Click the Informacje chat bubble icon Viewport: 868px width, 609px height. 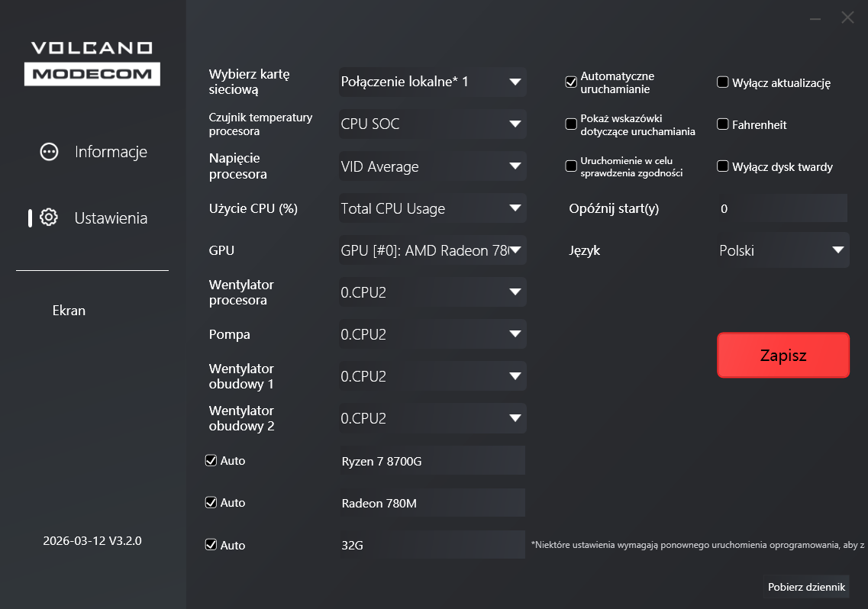(x=49, y=152)
